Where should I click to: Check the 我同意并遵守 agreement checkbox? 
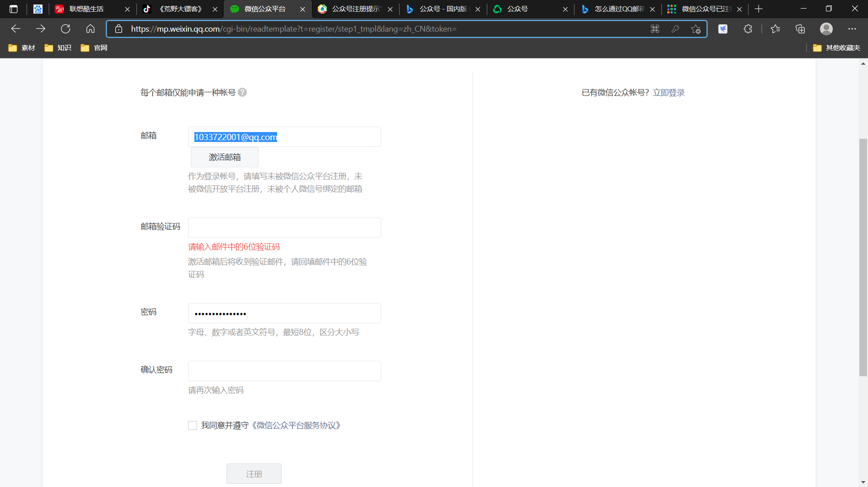pyautogui.click(x=193, y=426)
